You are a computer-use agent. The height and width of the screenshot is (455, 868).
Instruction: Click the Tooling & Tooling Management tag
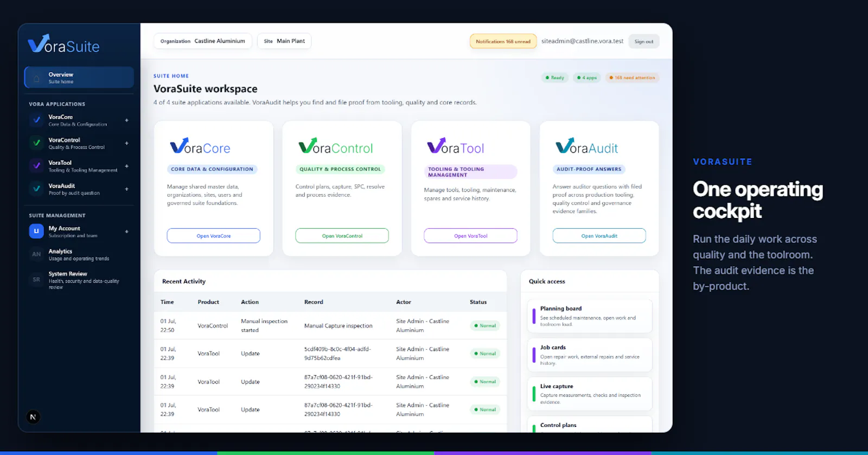tap(471, 172)
